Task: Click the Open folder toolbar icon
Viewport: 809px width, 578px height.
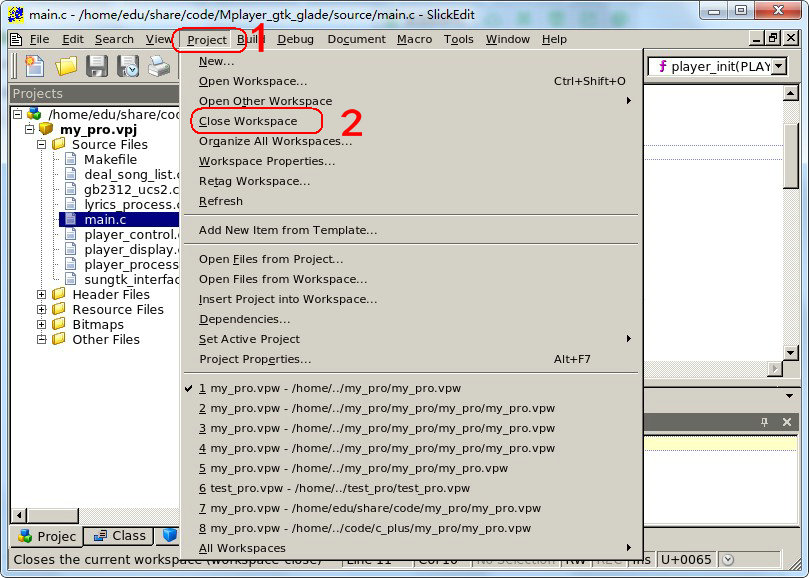Action: point(66,66)
